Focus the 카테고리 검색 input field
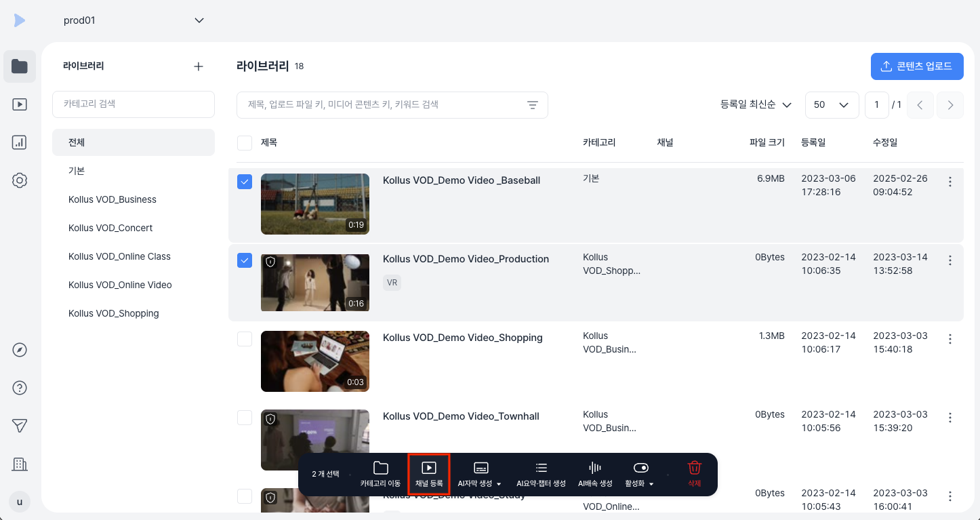Screen dimensions: 980x520 click(134, 104)
